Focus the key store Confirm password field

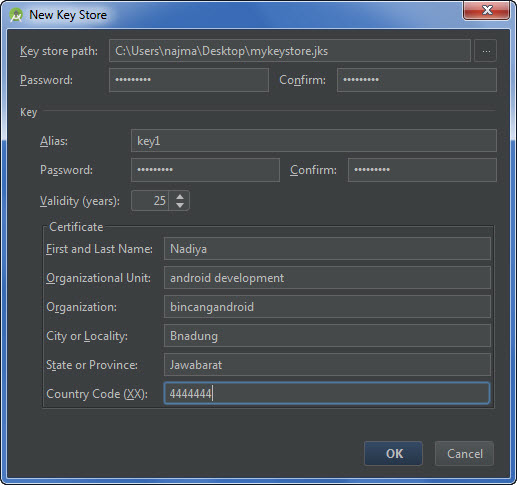pos(417,80)
